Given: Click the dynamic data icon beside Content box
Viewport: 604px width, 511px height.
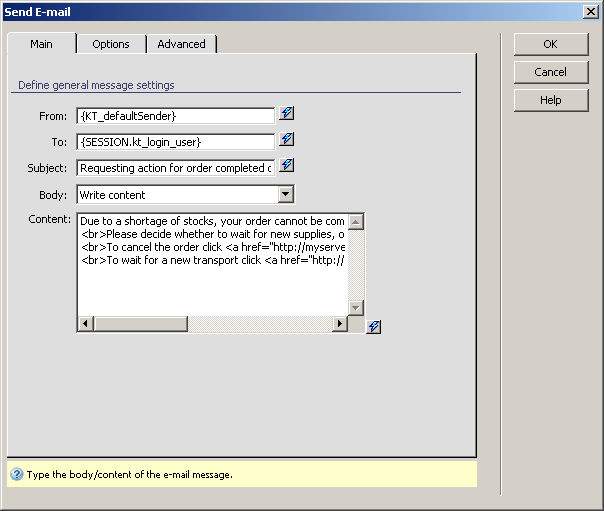Looking at the screenshot, I should pos(373,326).
